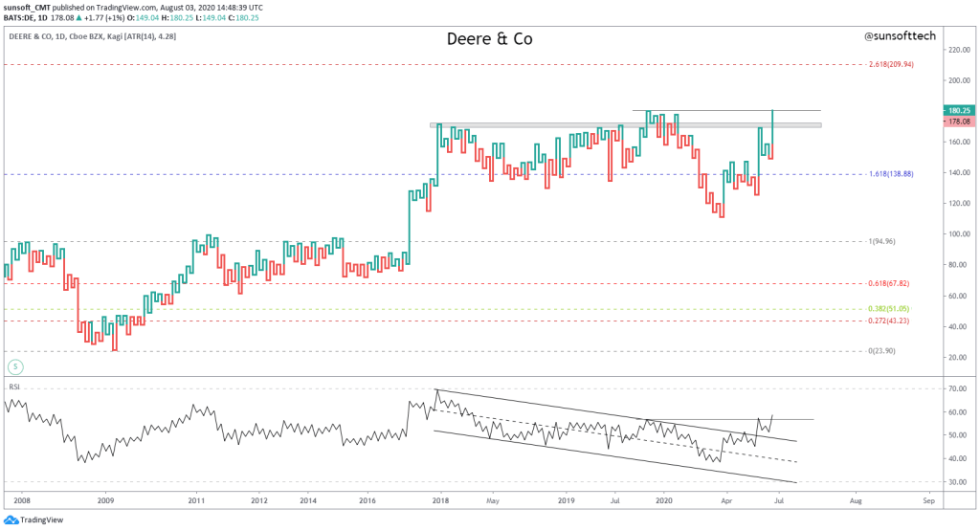Click the green up-arrow change indicator in header

tap(79, 17)
